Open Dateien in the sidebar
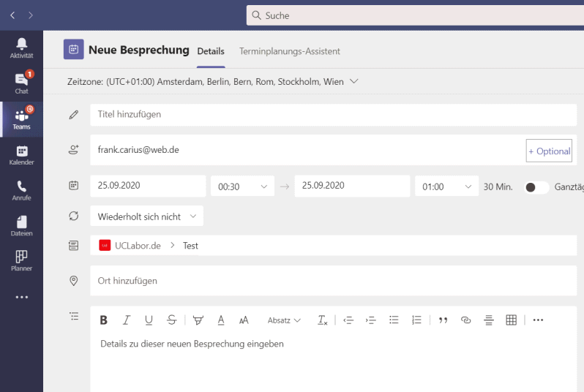Viewport: 584px width, 392px height. 21,225
